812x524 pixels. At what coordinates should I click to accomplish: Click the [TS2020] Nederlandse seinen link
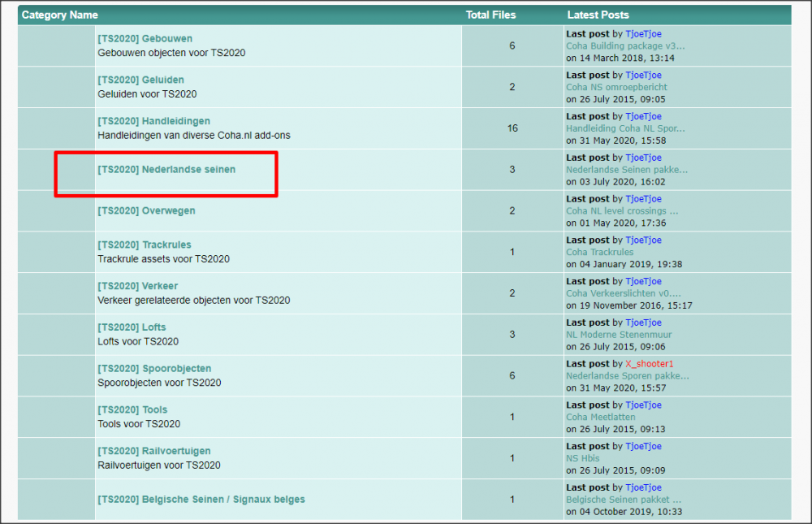(x=166, y=170)
